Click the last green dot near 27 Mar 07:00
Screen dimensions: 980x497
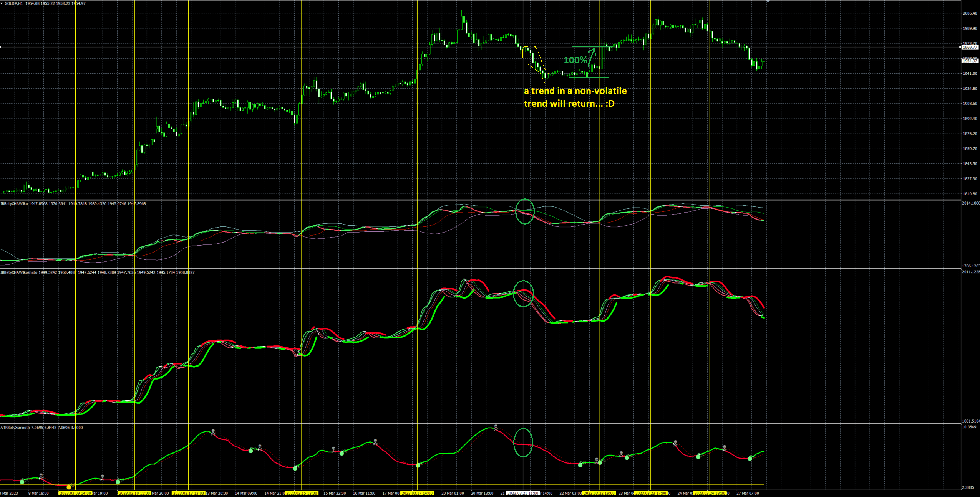point(750,458)
